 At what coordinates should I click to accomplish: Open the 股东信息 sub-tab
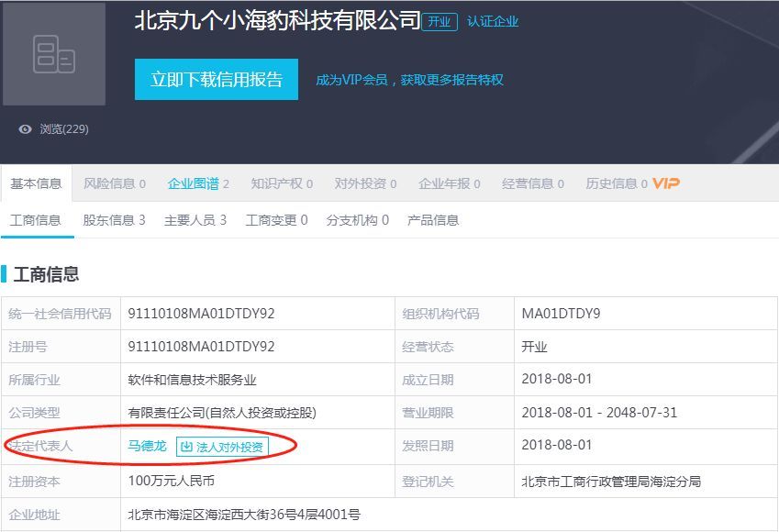114,220
